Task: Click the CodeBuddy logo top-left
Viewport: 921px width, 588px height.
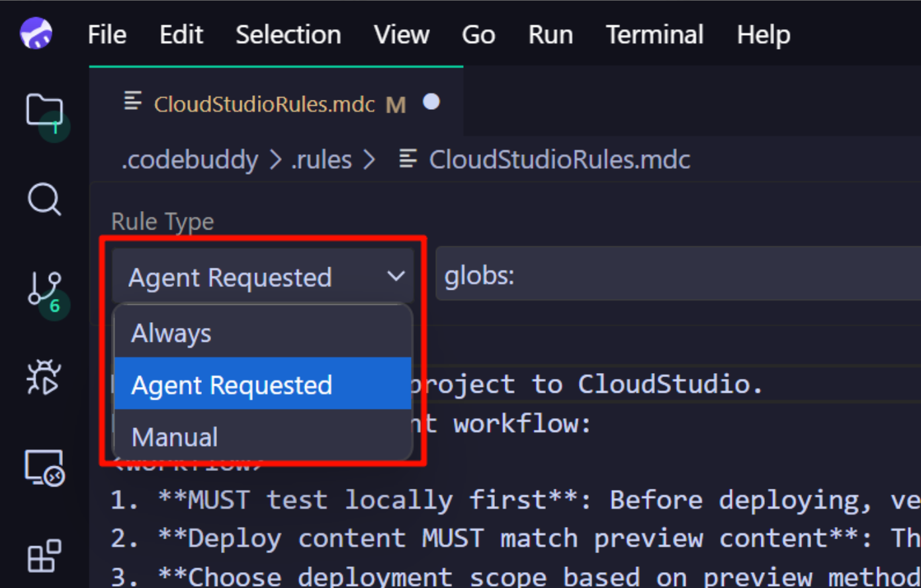Action: click(x=36, y=33)
